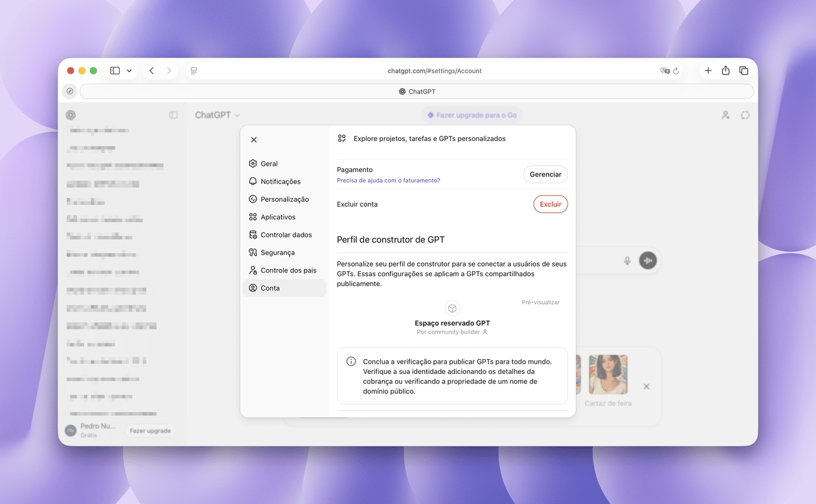Image resolution: width=816 pixels, height=504 pixels.
Task: Switch to Segurança settings
Action: [277, 253]
